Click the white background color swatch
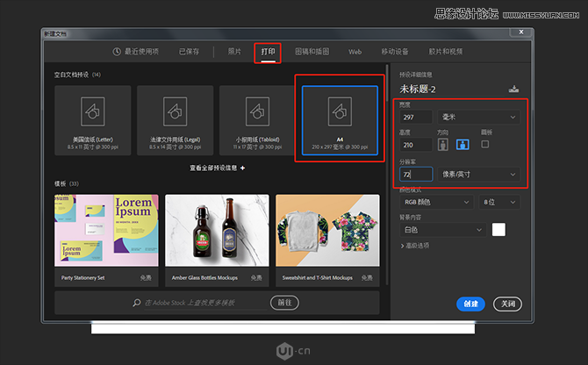588x365 pixels. (498, 230)
